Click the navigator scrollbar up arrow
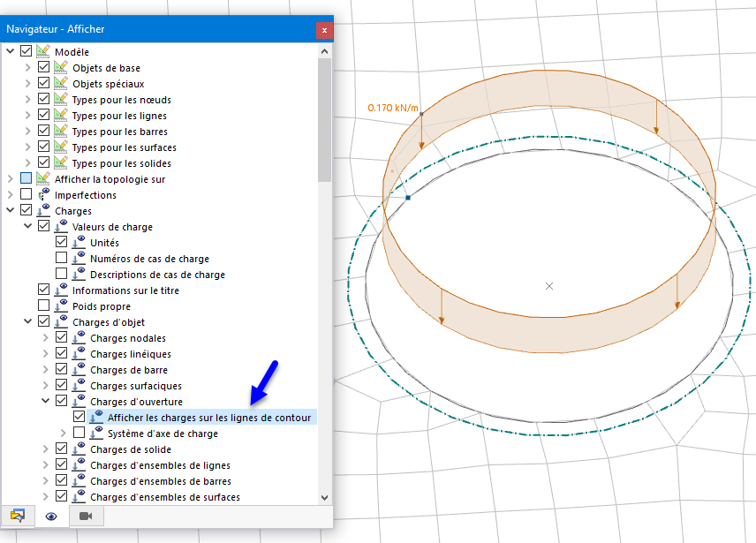 point(324,51)
